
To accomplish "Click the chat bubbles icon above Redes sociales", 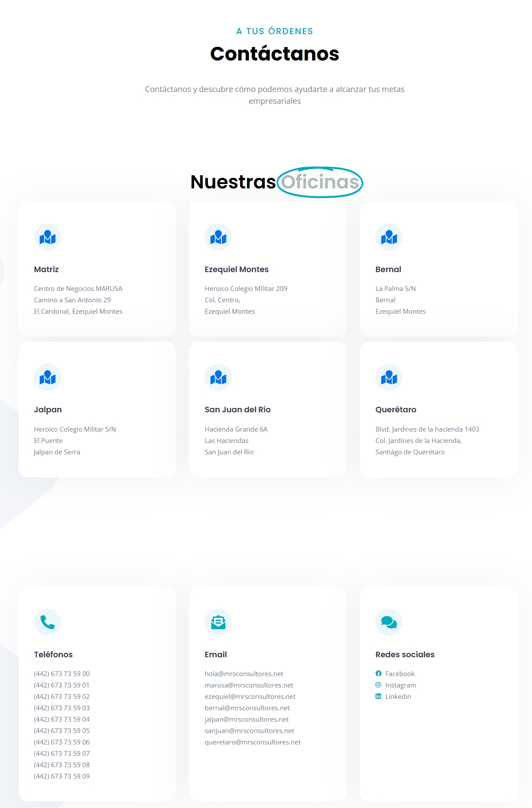I will pos(389,622).
